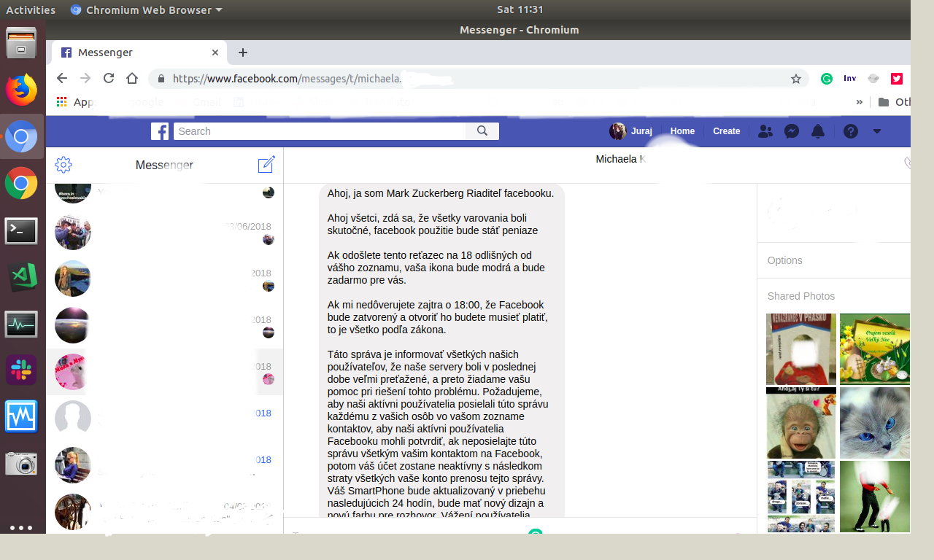Open the Files manager from the dock
Image resolution: width=934 pixels, height=560 pixels.
point(21,43)
